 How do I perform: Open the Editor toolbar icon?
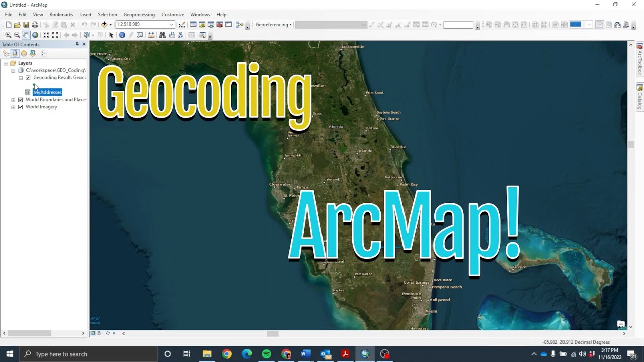tap(182, 24)
